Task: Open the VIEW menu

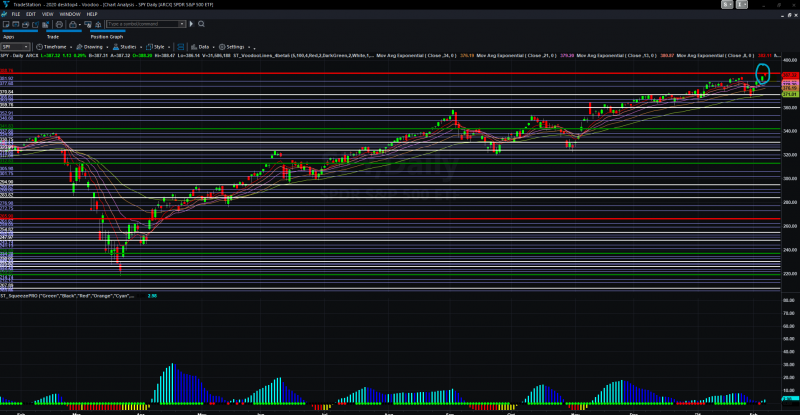Action: (48, 14)
